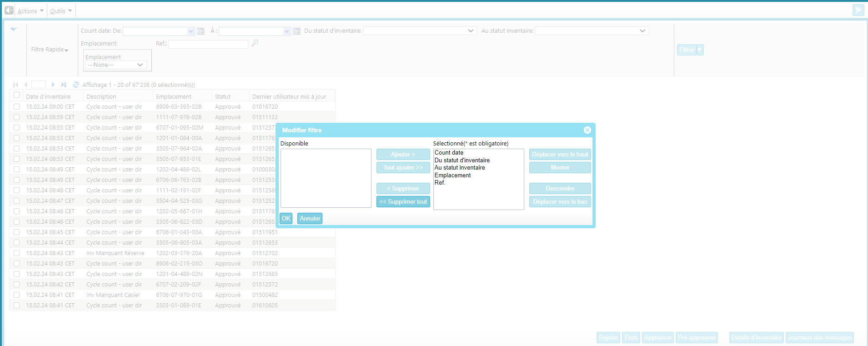Check the Inv Manquant Casier row checkbox

[17, 295]
